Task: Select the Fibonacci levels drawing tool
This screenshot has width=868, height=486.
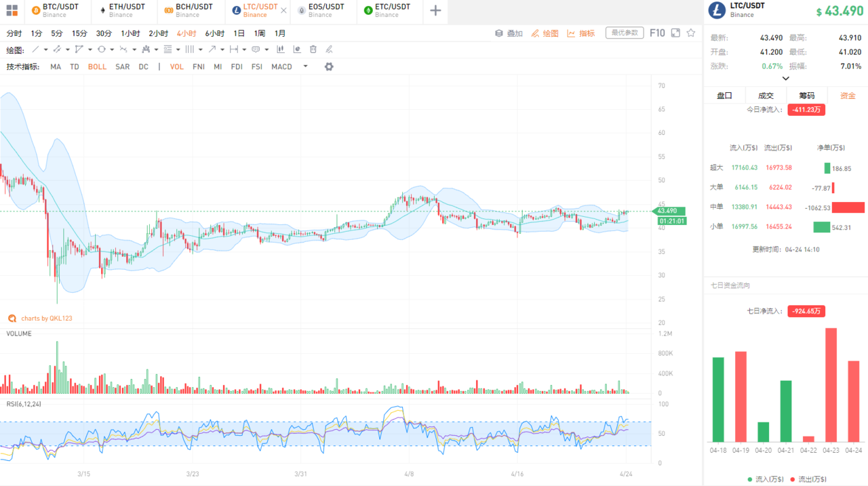Action: pos(167,49)
